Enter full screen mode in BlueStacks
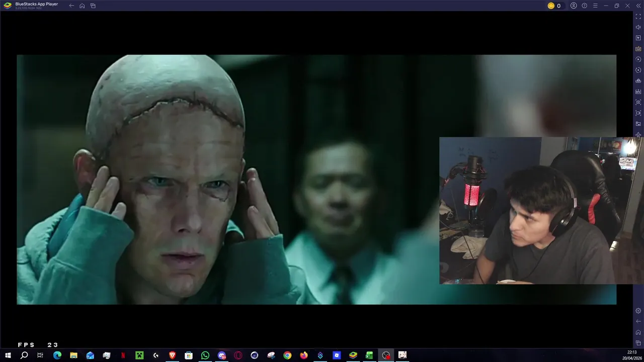The image size is (644, 362). click(x=638, y=17)
